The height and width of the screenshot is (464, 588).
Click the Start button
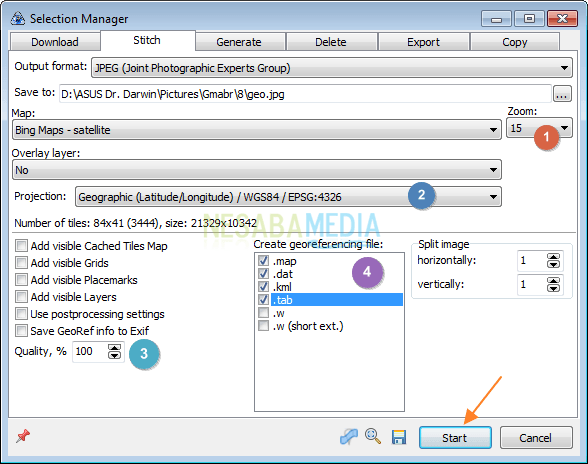coord(455,437)
